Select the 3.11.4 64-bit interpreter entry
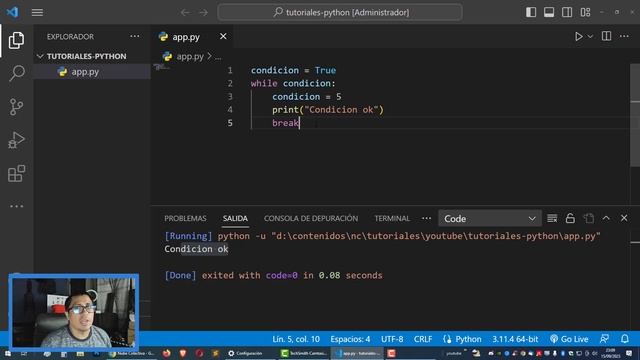 pyautogui.click(x=515, y=339)
